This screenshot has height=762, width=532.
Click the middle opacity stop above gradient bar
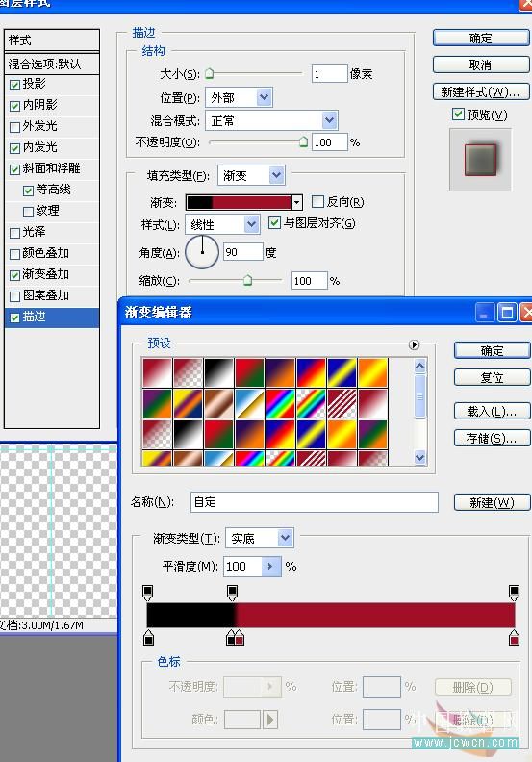pos(232,593)
